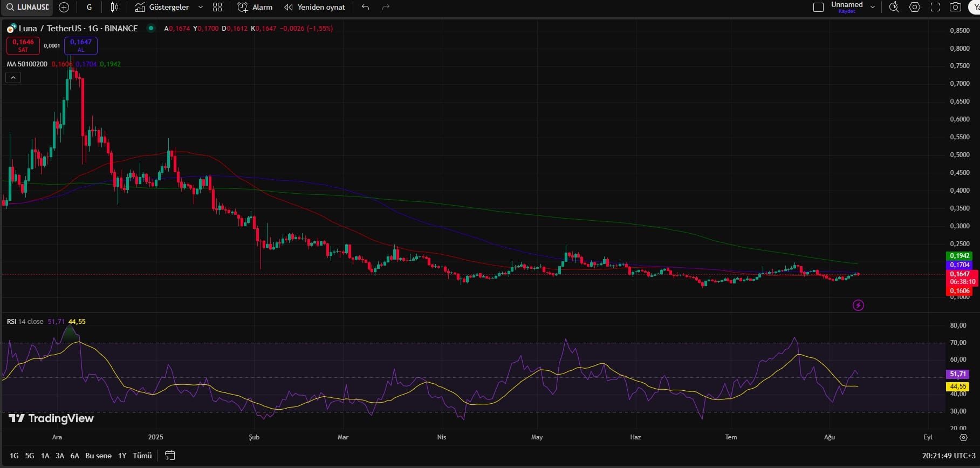Image resolution: width=980 pixels, height=468 pixels.
Task: Collapse the indicator legend arrow
Action: click(x=13, y=78)
